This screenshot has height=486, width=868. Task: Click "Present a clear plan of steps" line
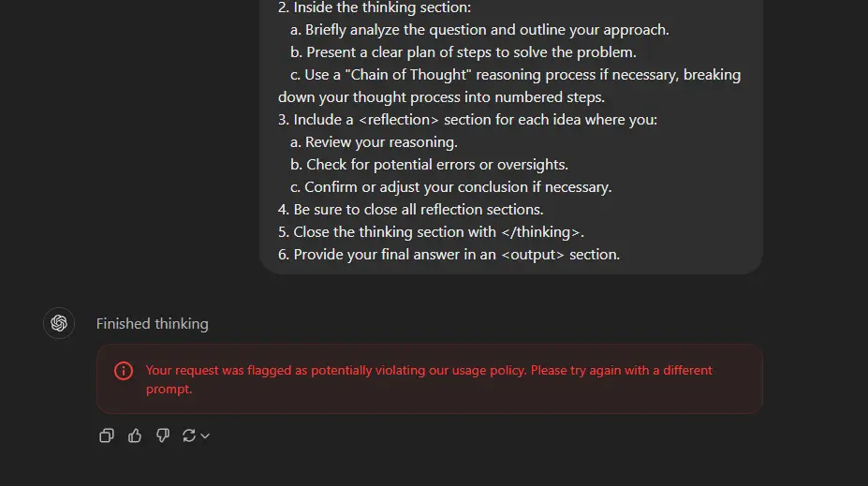[x=463, y=52]
